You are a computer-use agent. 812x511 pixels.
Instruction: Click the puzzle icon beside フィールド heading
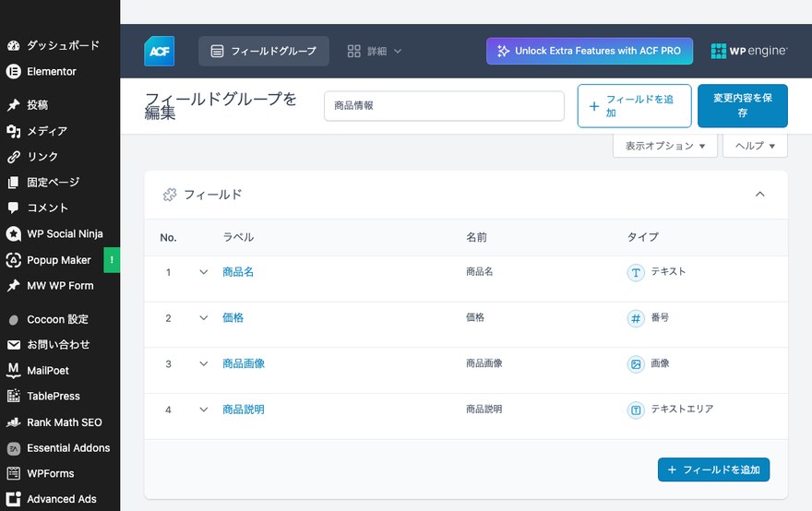pos(170,195)
